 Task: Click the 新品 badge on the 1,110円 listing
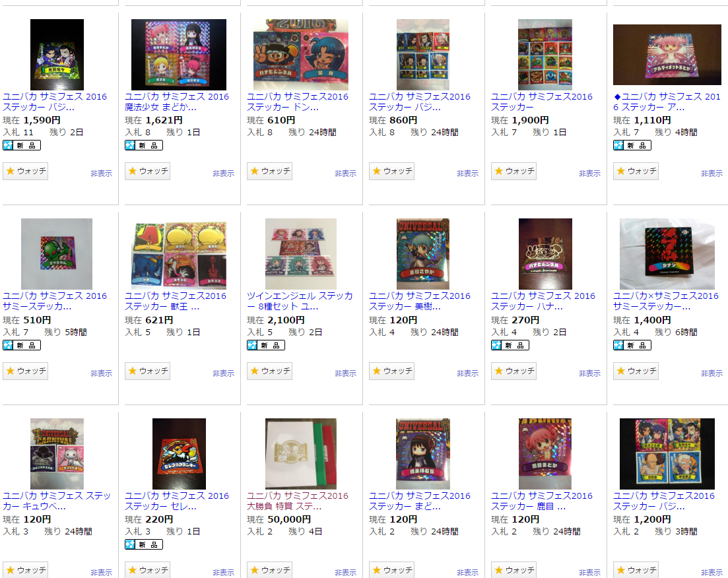point(632,145)
